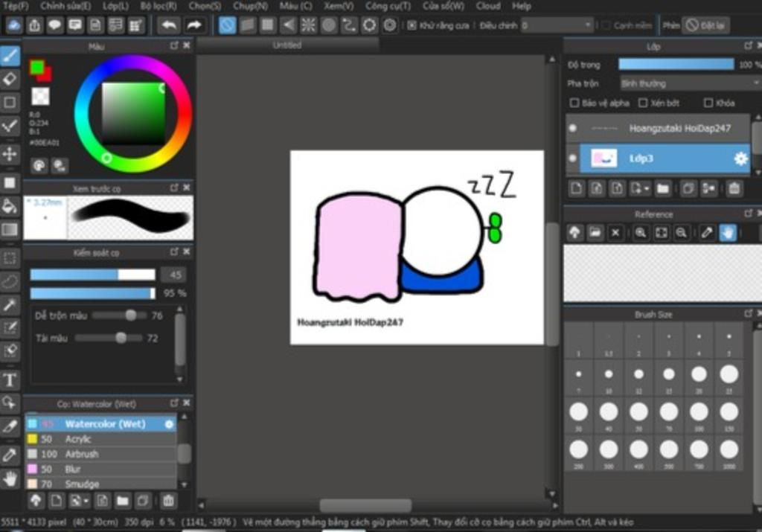Select the Eraser tool

point(10,79)
